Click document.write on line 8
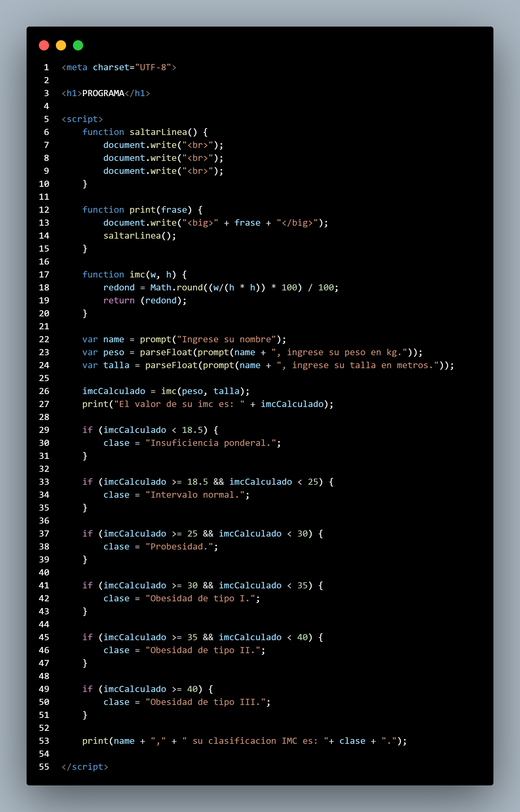 click(140, 158)
